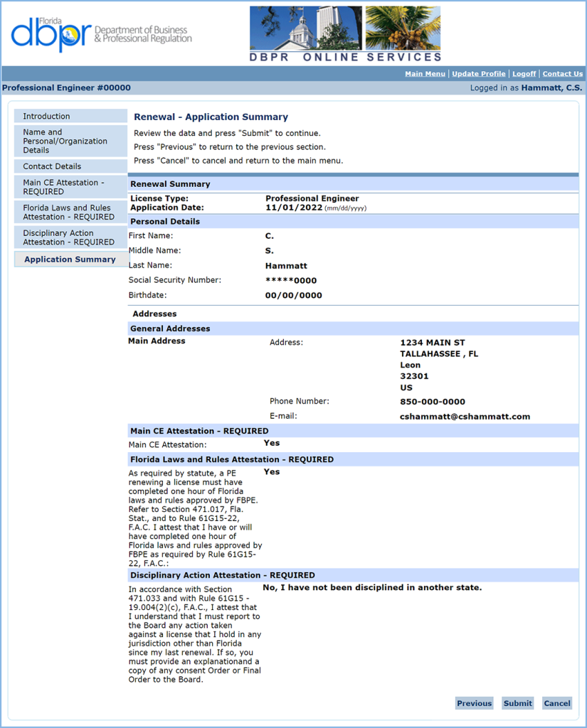Image resolution: width=587 pixels, height=728 pixels.
Task: Open the Main Menu link
Action: click(x=425, y=73)
